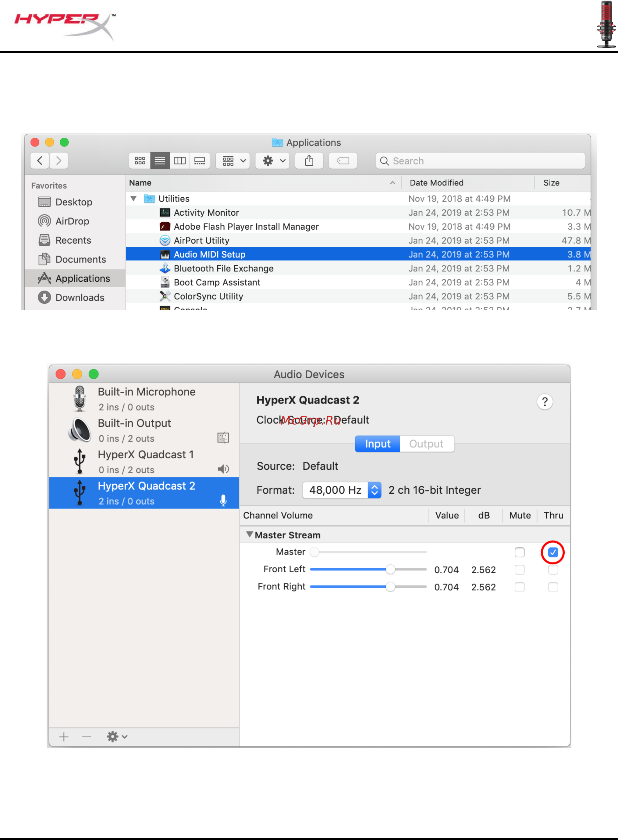Viewport: 618px width, 840px height.
Task: Go back in the Finder window
Action: pyautogui.click(x=40, y=161)
